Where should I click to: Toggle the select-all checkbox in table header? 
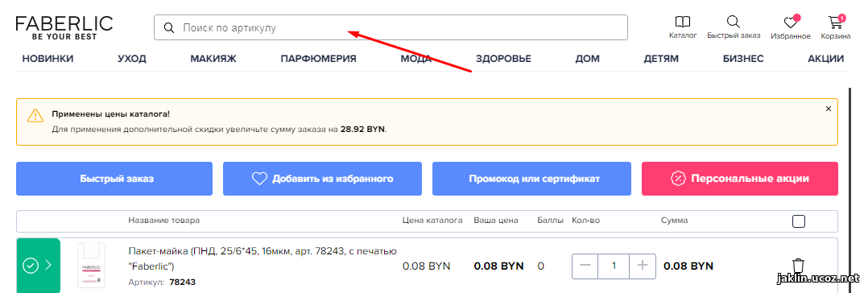point(799,221)
